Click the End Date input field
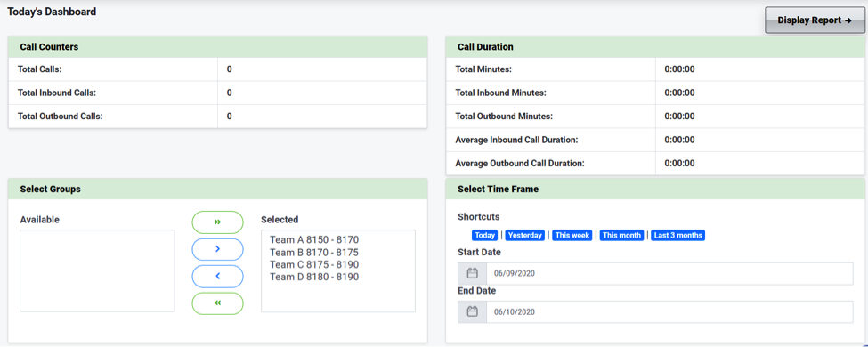Viewport: 868px width, 347px height. point(669,311)
